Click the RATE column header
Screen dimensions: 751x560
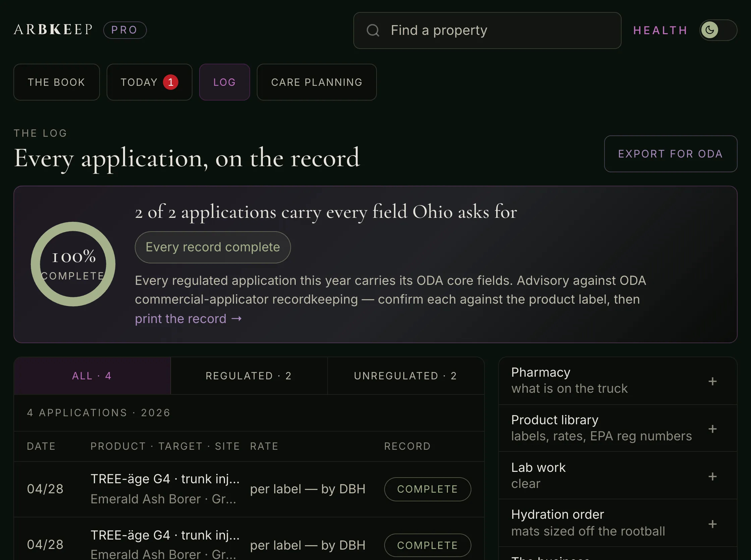tap(264, 446)
